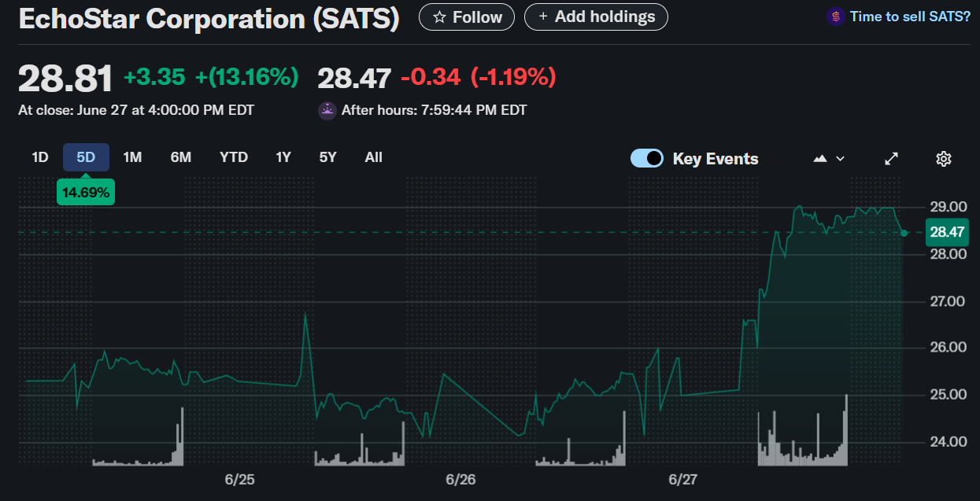The width and height of the screenshot is (980, 501).
Task: Select the 5Y time range
Action: click(328, 157)
